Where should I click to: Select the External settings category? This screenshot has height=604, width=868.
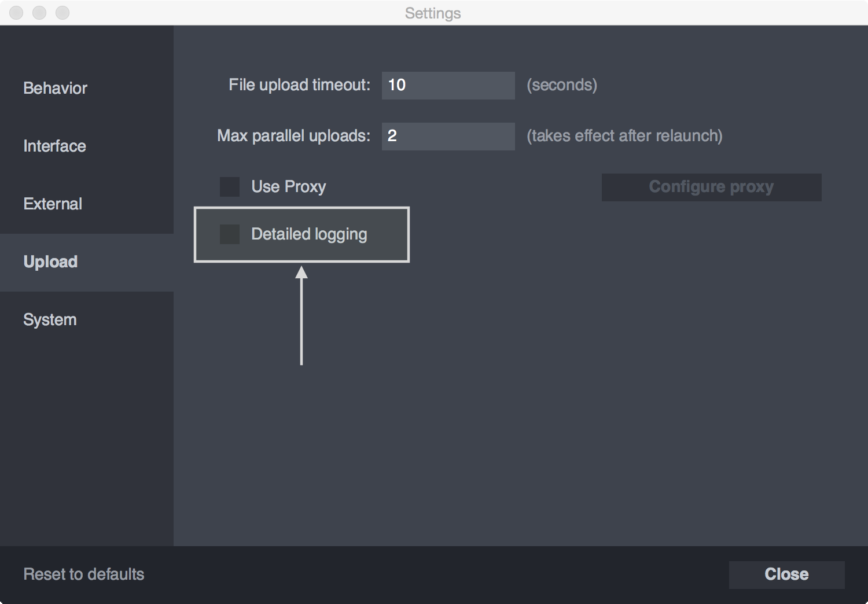pyautogui.click(x=53, y=204)
